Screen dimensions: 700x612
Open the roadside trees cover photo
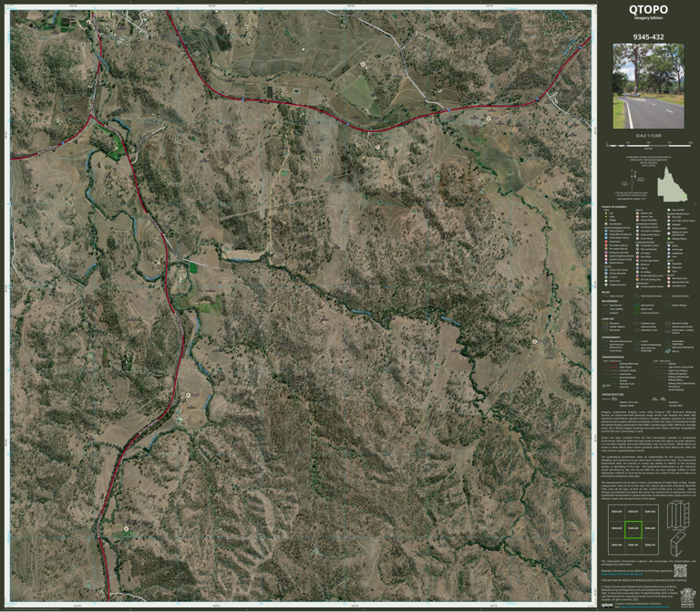(648, 86)
